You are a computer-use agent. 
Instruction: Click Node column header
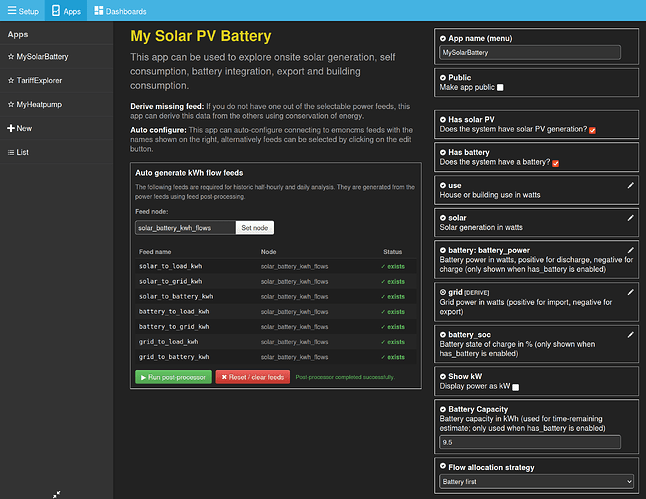point(269,252)
